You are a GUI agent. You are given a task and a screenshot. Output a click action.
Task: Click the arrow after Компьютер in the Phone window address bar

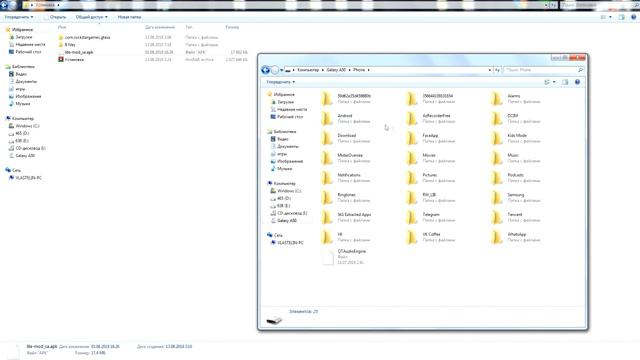click(x=323, y=70)
